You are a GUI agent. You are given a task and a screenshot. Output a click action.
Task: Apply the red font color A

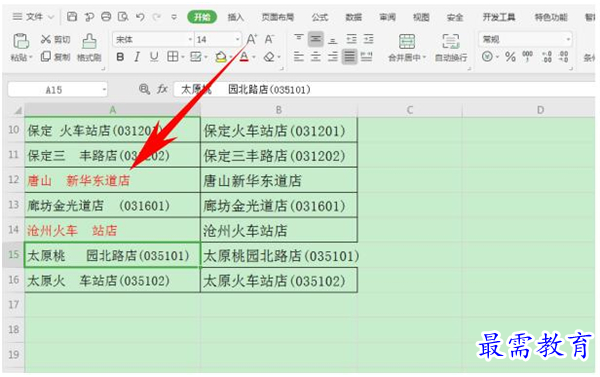pyautogui.click(x=244, y=57)
